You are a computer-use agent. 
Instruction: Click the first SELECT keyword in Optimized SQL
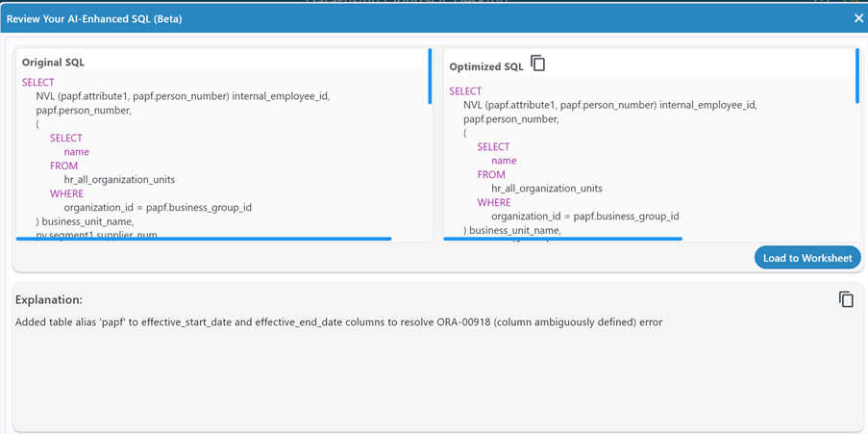click(465, 90)
